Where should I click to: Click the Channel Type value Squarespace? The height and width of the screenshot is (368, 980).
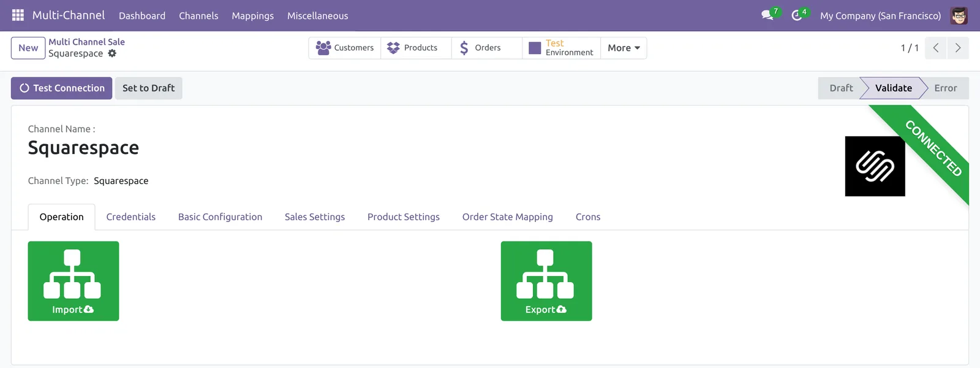click(x=121, y=181)
